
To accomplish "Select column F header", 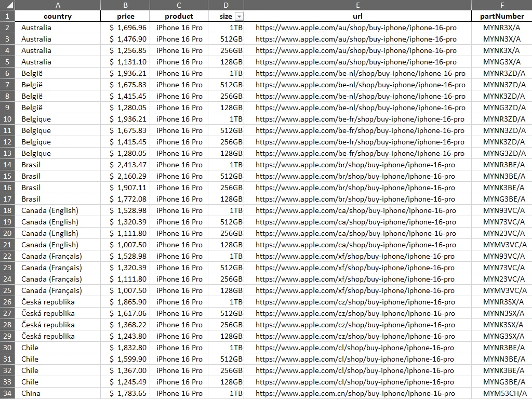I will [x=502, y=5].
